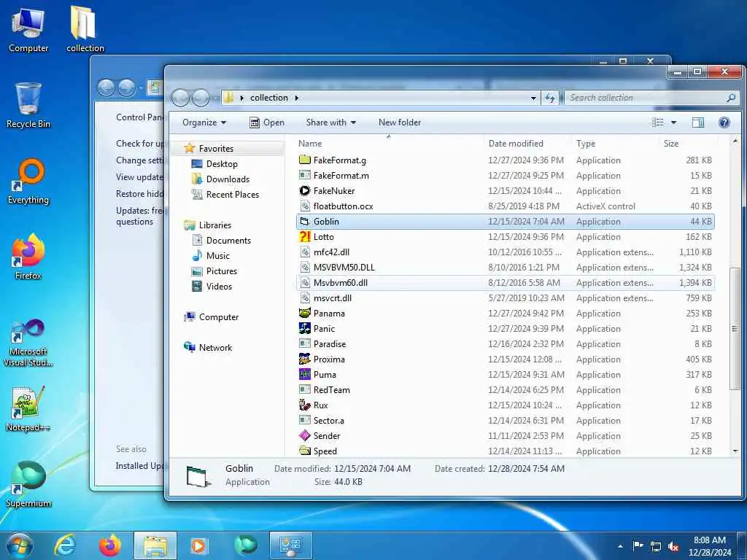Click the Sender application icon

pos(304,436)
